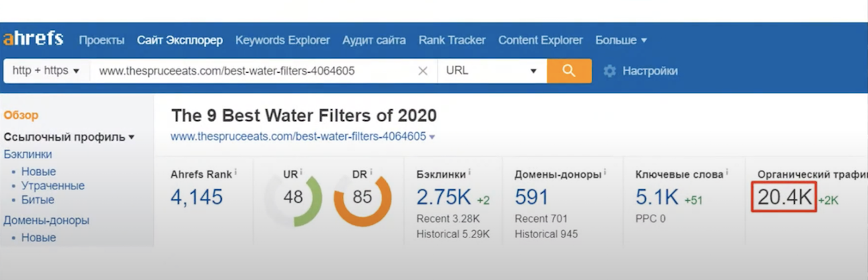Click the +51 keywords change value
868x280 pixels.
click(693, 200)
